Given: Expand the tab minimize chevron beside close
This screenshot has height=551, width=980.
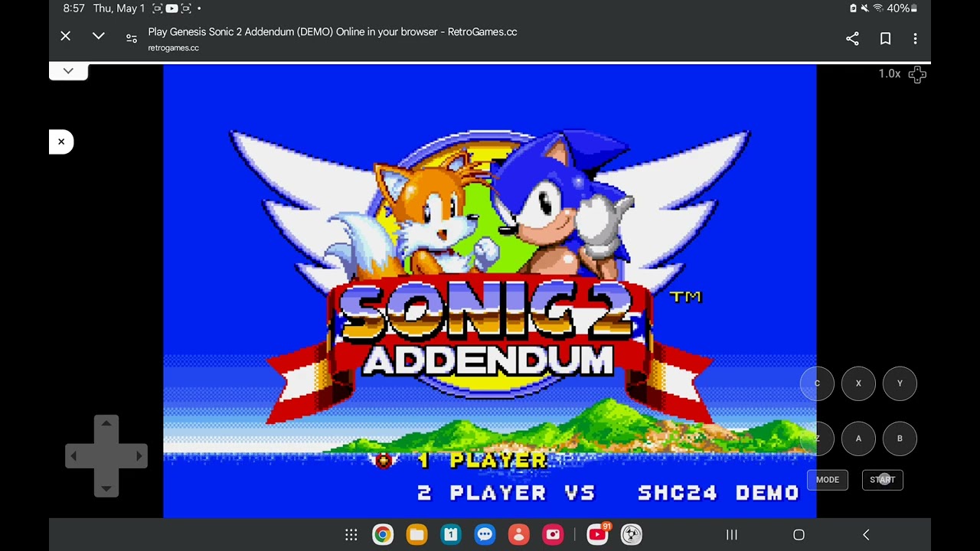Looking at the screenshot, I should (x=99, y=36).
